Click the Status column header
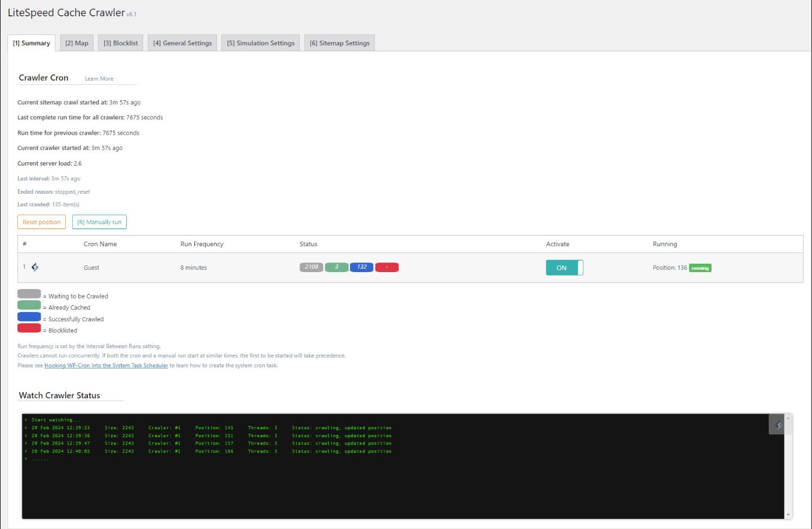 (x=309, y=244)
